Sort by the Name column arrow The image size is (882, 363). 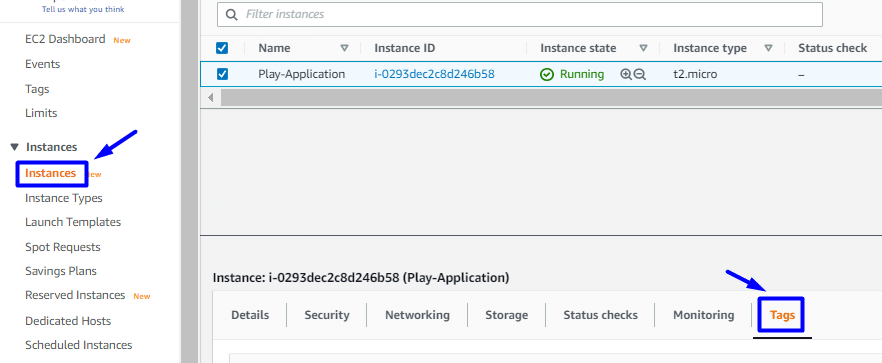click(344, 48)
